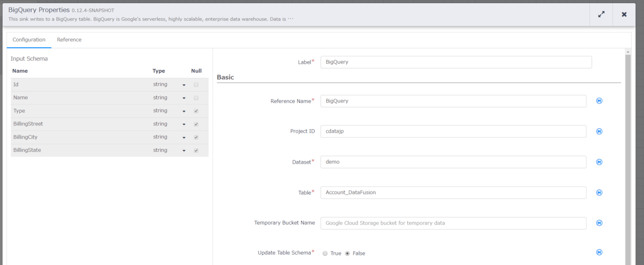Click the macro icon beside Dataset
This screenshot has height=265, width=644.
pos(599,162)
